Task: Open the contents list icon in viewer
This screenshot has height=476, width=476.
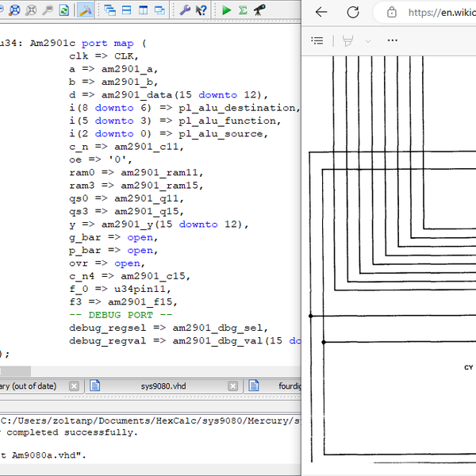Action: click(x=317, y=40)
